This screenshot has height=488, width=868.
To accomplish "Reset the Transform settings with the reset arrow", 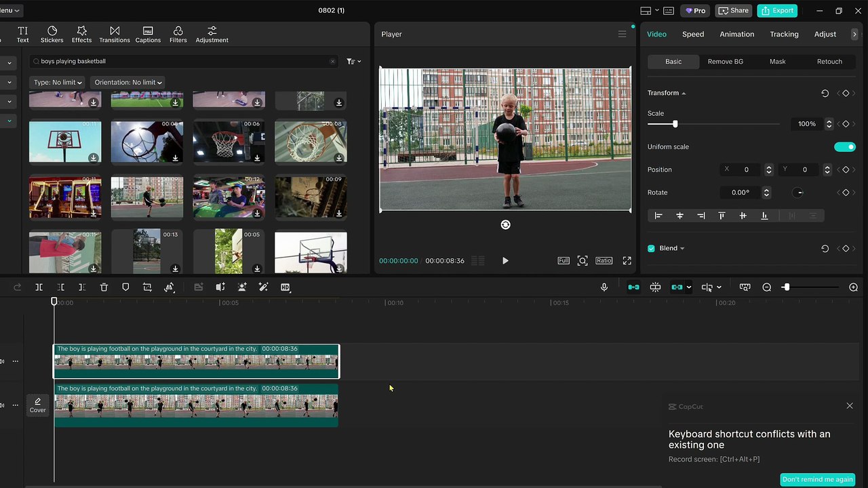I will click(825, 93).
